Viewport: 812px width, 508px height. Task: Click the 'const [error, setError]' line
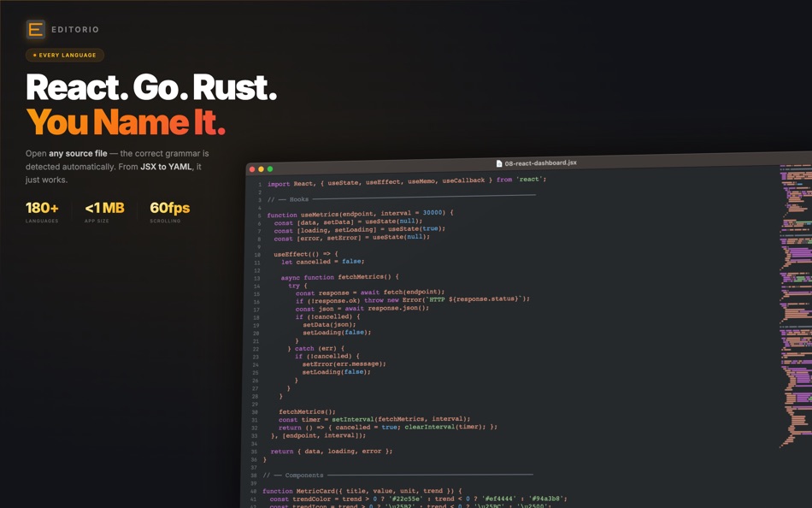[x=351, y=238]
